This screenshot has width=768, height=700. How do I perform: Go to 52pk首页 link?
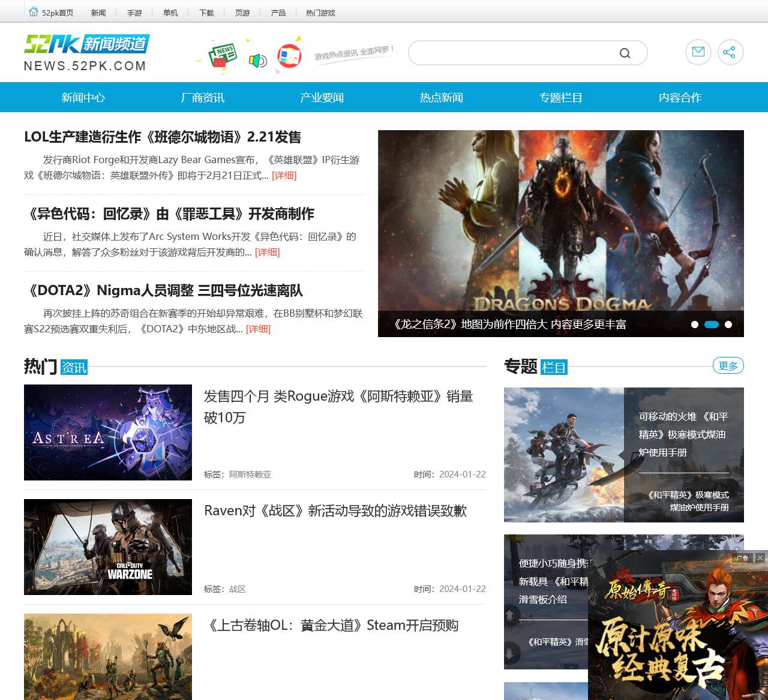[x=58, y=13]
